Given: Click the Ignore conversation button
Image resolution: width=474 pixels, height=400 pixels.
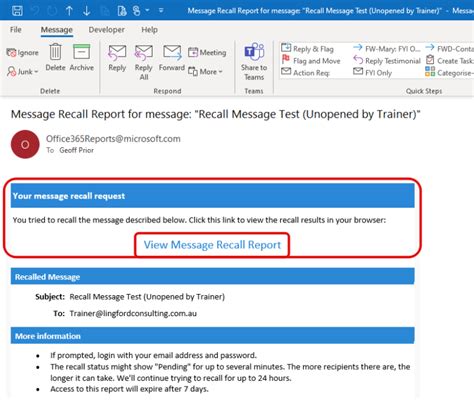Looking at the screenshot, I should point(23,52).
